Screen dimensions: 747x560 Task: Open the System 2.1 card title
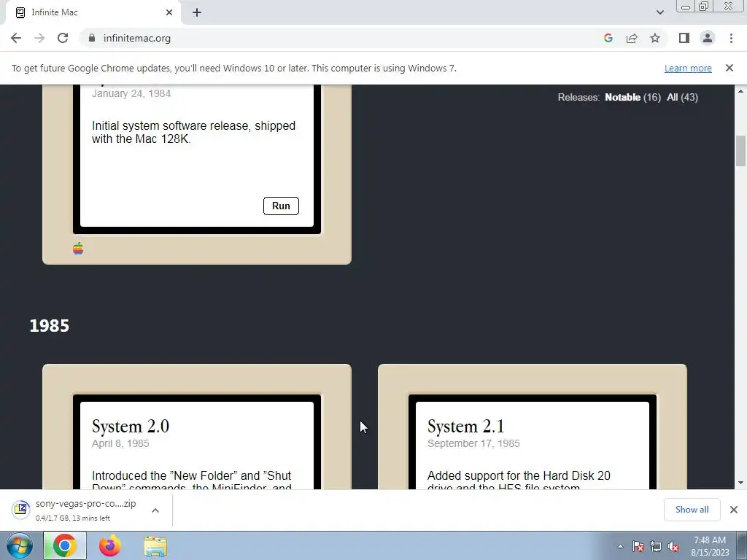[465, 426]
